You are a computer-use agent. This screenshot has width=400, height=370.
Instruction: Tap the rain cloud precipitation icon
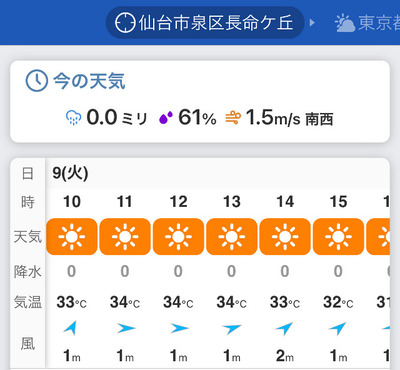73,118
